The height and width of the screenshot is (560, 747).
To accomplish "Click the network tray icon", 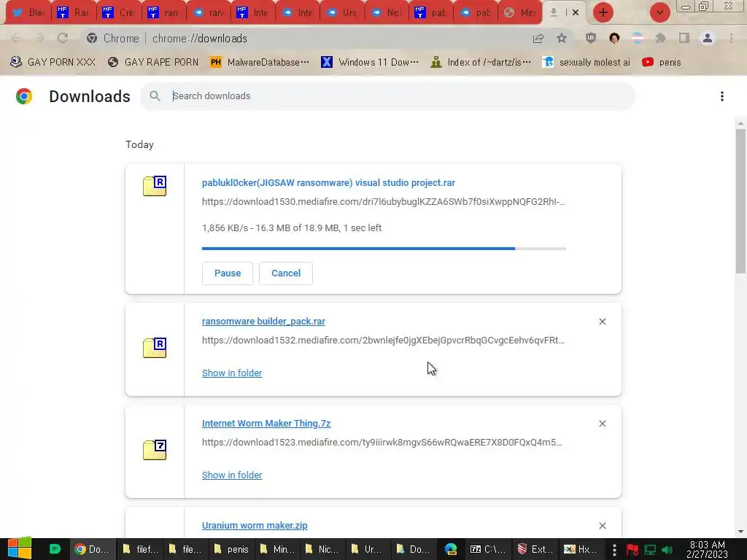I will point(650,550).
